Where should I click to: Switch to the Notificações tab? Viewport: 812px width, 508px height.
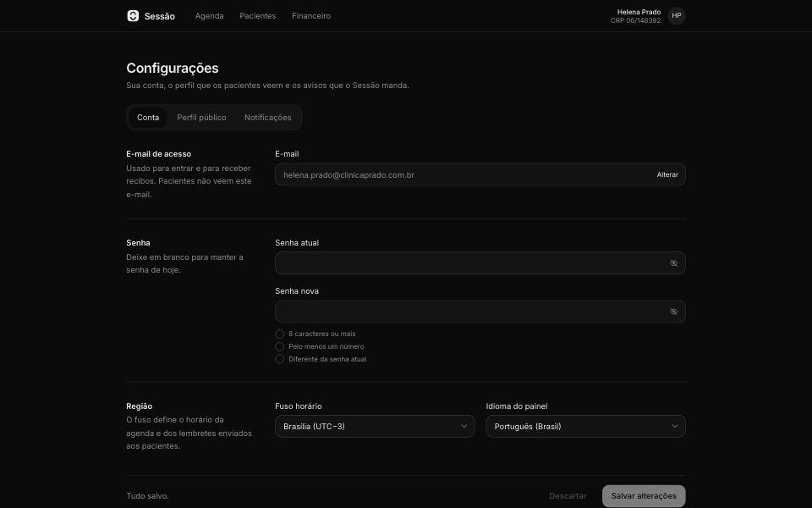[268, 118]
